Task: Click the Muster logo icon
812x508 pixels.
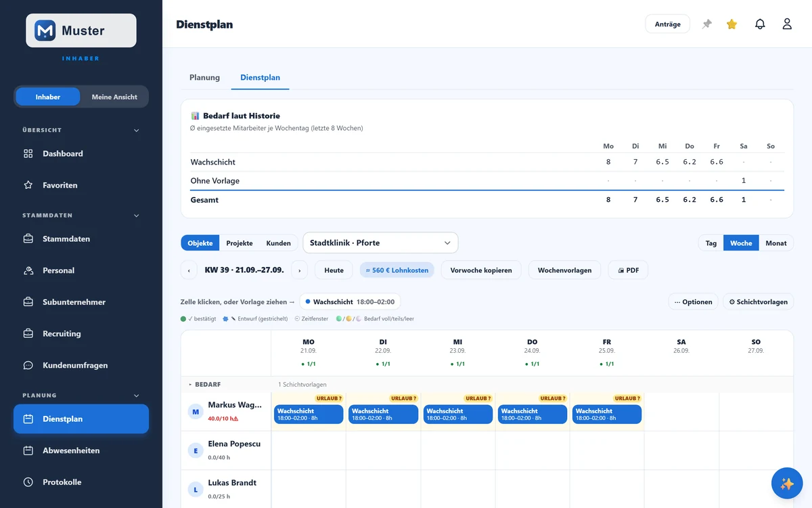Action: pos(45,30)
